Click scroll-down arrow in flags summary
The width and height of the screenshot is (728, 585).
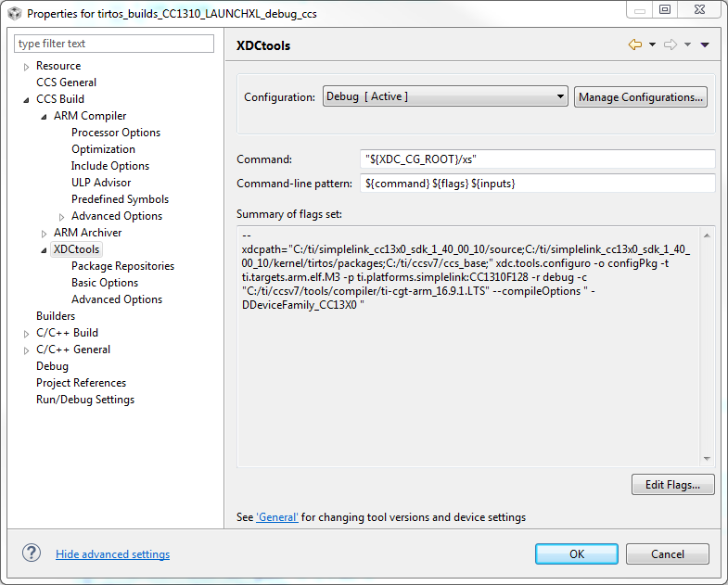click(707, 459)
